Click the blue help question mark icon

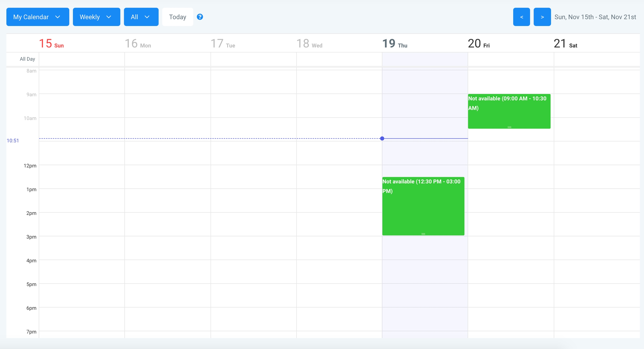pos(200,17)
